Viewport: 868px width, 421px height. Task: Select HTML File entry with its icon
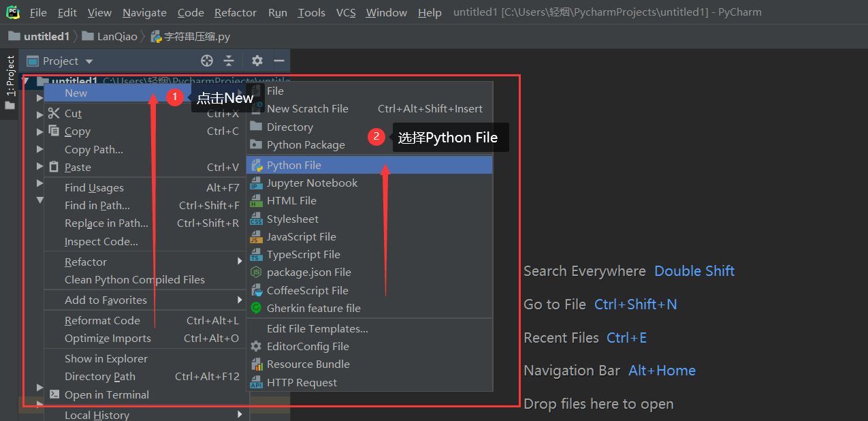click(x=291, y=200)
